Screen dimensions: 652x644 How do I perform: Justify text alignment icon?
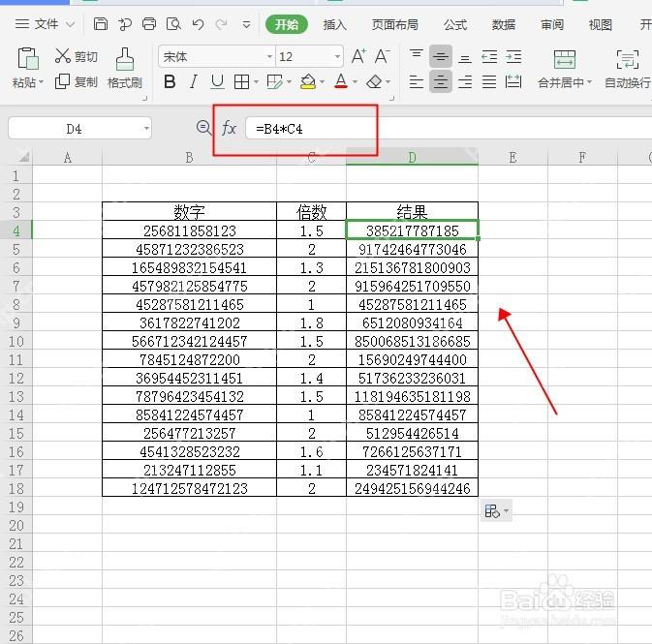pyautogui.click(x=489, y=82)
